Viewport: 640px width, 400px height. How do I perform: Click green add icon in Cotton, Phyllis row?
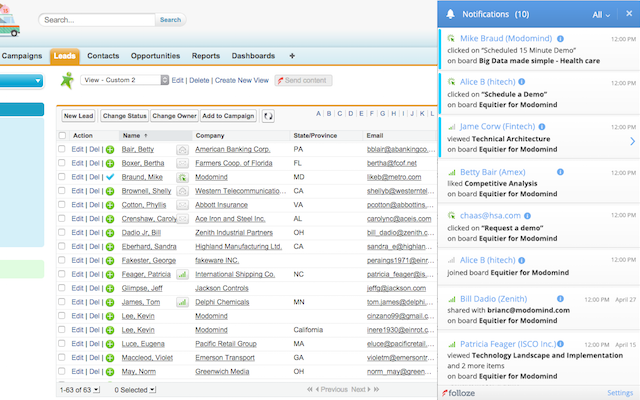tap(110, 205)
